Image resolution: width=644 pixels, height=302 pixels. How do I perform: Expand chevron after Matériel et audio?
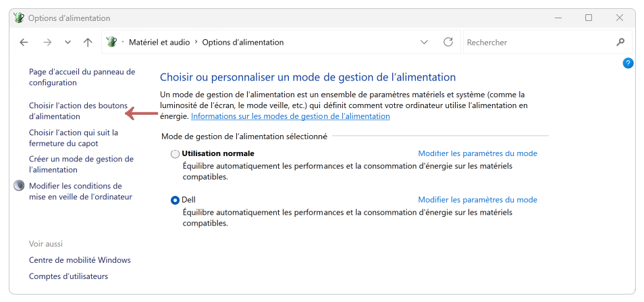196,43
